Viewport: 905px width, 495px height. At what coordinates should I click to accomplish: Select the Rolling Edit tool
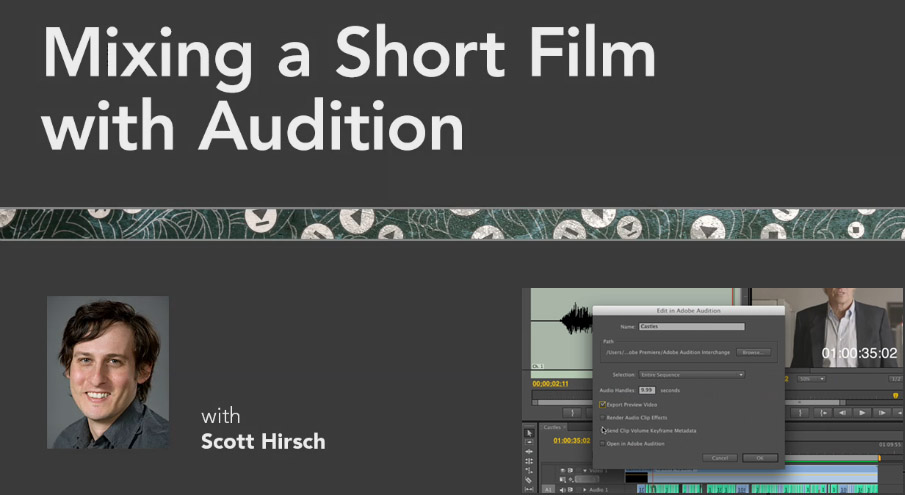tap(529, 461)
